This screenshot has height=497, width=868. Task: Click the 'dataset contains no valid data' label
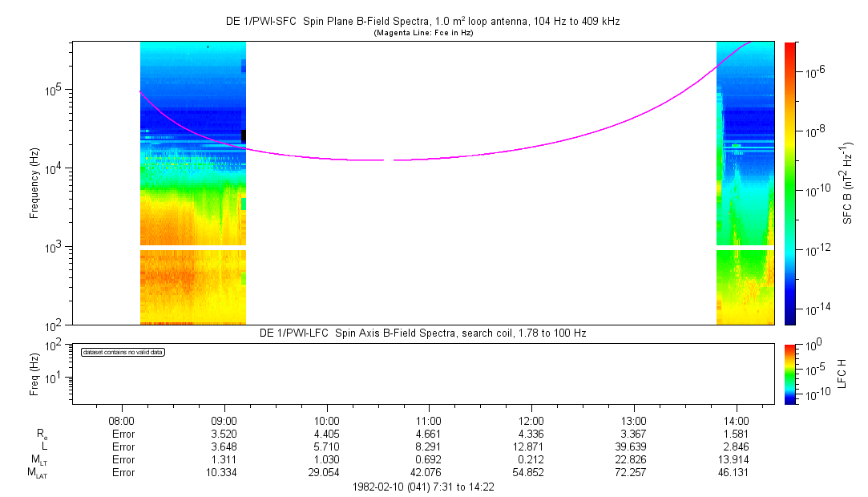pyautogui.click(x=123, y=353)
